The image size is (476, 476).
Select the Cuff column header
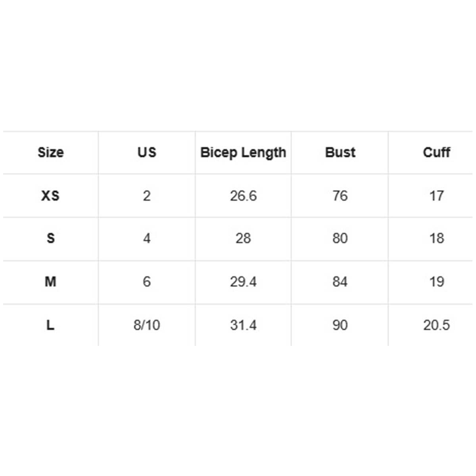[436, 152]
